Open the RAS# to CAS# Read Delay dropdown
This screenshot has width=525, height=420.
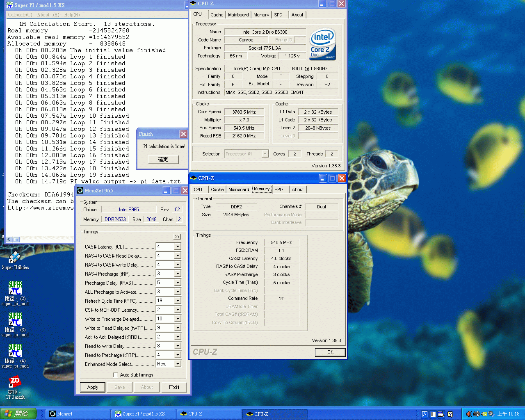pos(178,256)
